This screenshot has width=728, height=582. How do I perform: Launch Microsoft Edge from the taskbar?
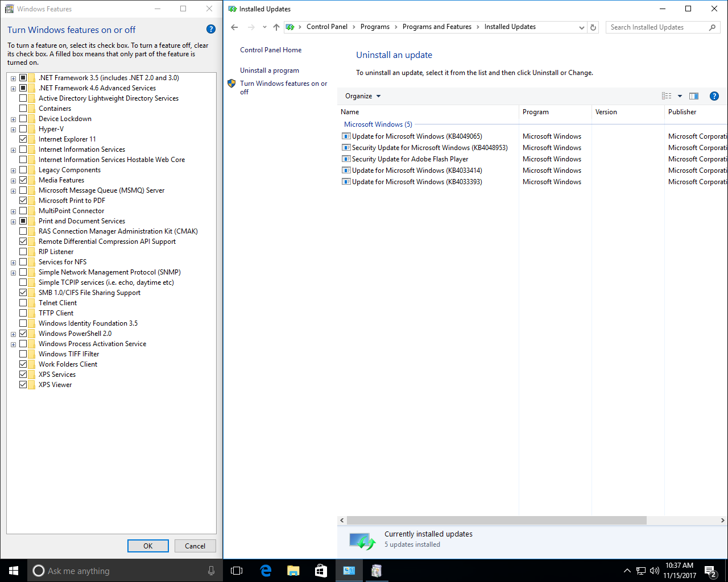tap(266, 571)
